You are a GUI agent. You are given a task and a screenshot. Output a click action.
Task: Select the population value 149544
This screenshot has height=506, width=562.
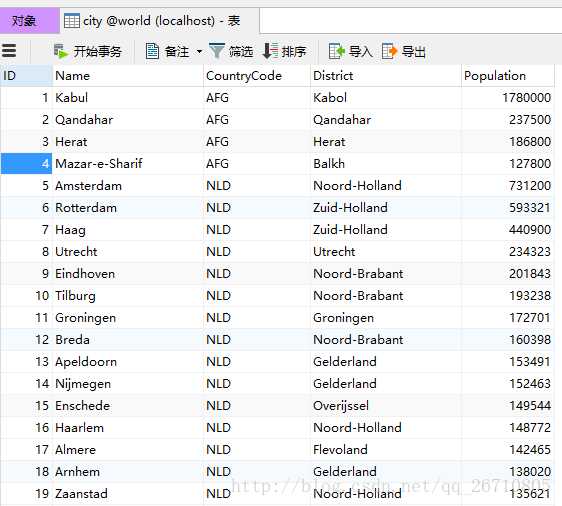tap(508, 406)
